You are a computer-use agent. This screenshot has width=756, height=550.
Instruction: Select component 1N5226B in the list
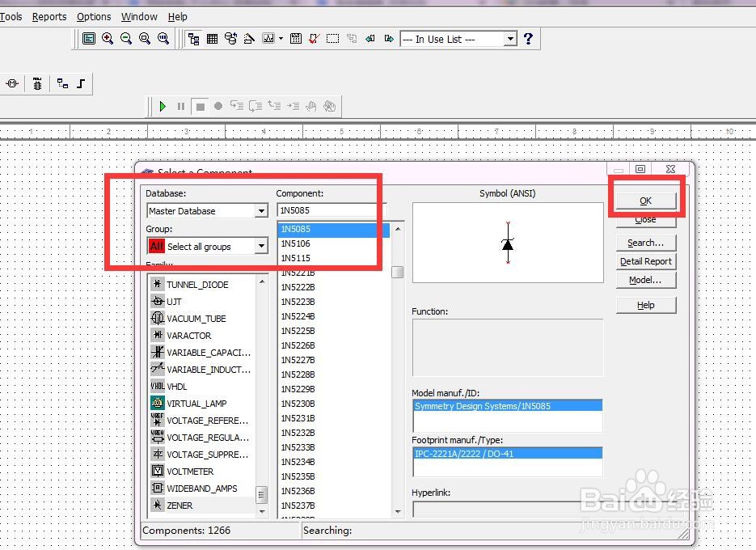pos(334,345)
